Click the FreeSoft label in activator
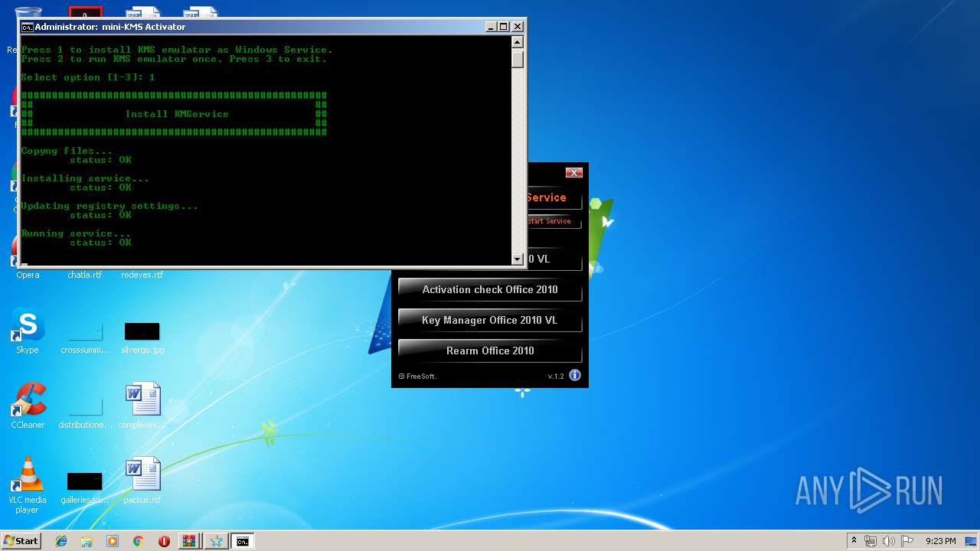Screen dimensions: 980x551 tap(418, 377)
